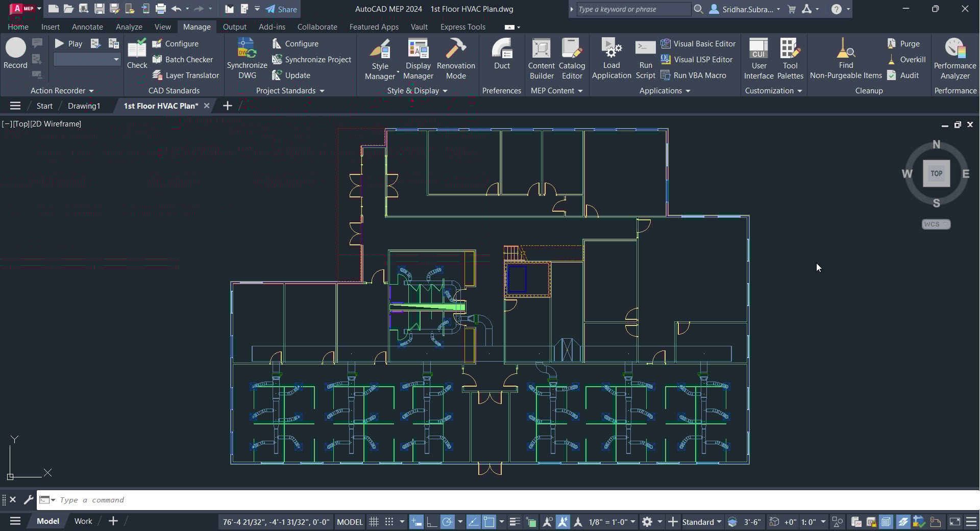980x531 pixels.
Task: Click the Share button
Action: (282, 9)
